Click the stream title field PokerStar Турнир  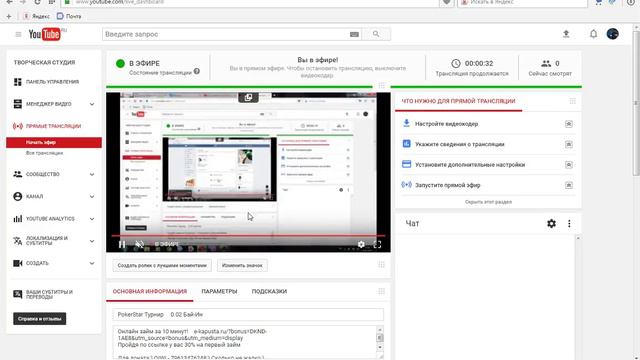pos(248,315)
